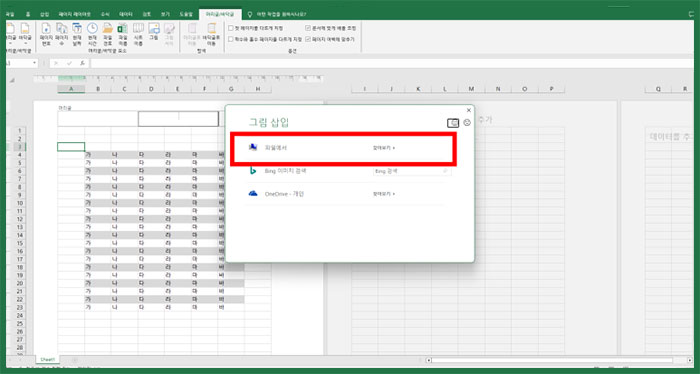Image resolution: width=700 pixels, height=374 pixels.
Task: Toggle 문서에 맞게 배율 조정 checkbox
Action: pyautogui.click(x=308, y=28)
